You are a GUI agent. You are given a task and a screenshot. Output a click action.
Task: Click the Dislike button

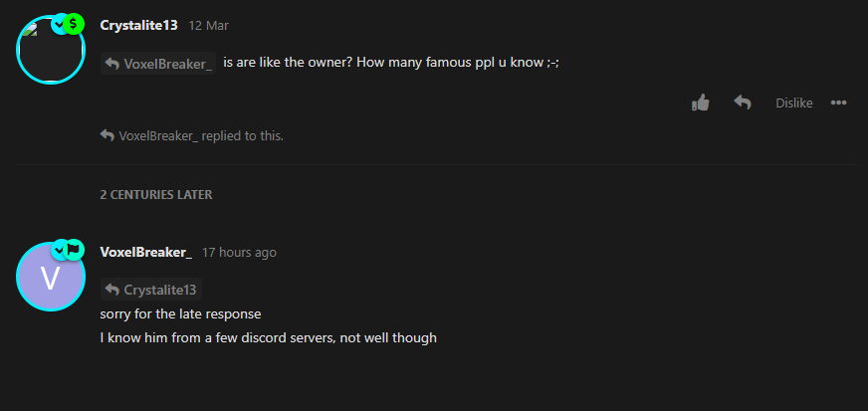point(793,103)
